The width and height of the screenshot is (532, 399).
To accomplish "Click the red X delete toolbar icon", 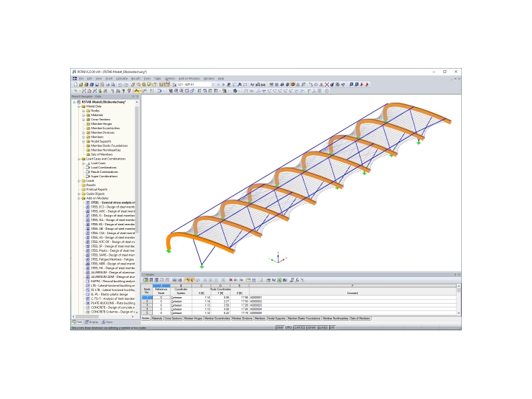I will (327, 84).
